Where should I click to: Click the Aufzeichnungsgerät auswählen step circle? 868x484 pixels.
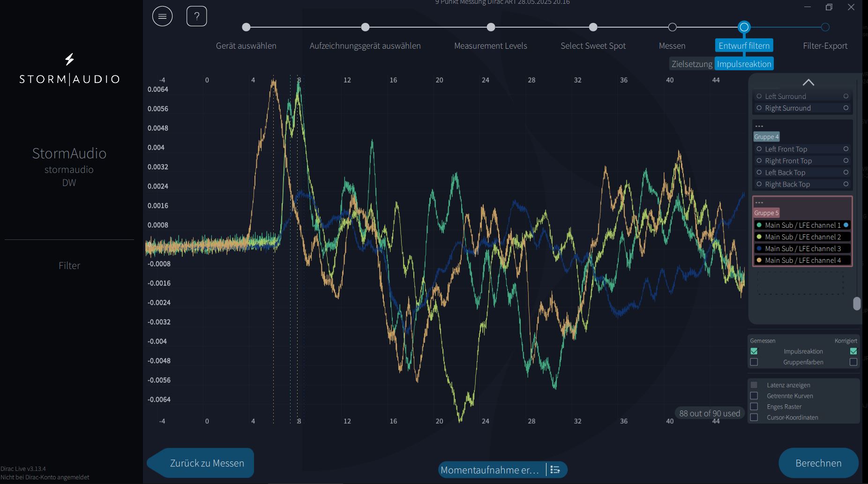click(x=365, y=27)
